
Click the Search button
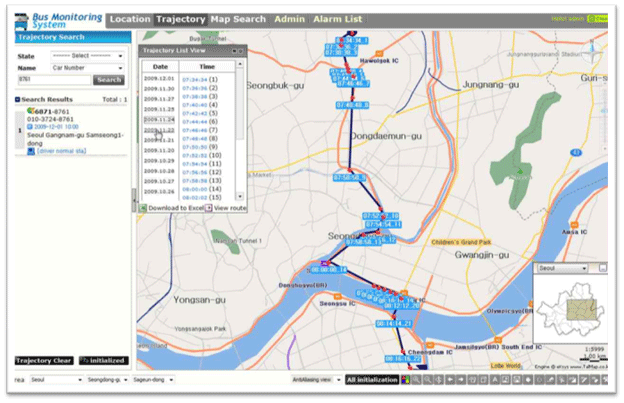[108, 80]
